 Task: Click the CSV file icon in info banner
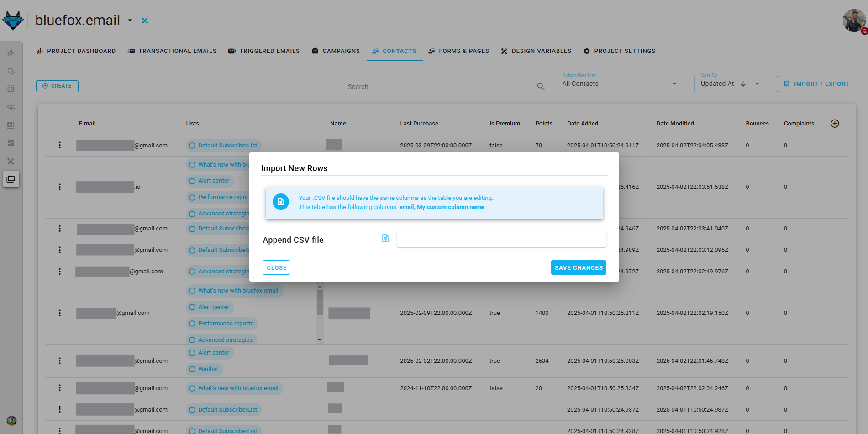pos(281,202)
